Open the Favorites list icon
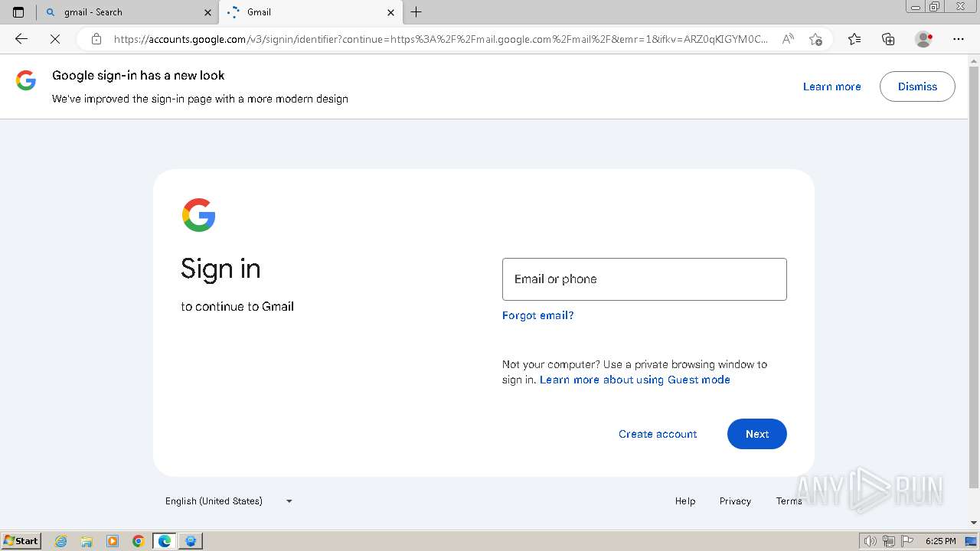 tap(854, 39)
